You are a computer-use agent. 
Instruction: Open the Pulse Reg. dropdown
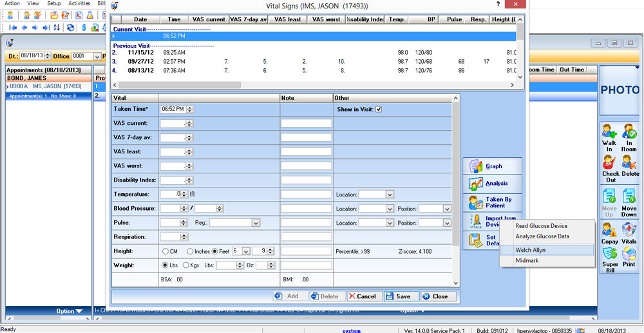256,223
